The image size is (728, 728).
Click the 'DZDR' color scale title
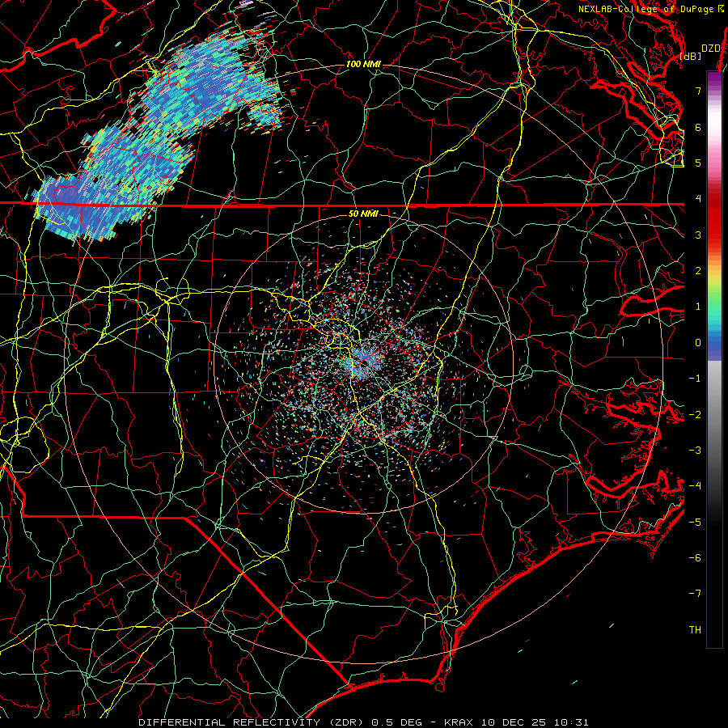711,49
